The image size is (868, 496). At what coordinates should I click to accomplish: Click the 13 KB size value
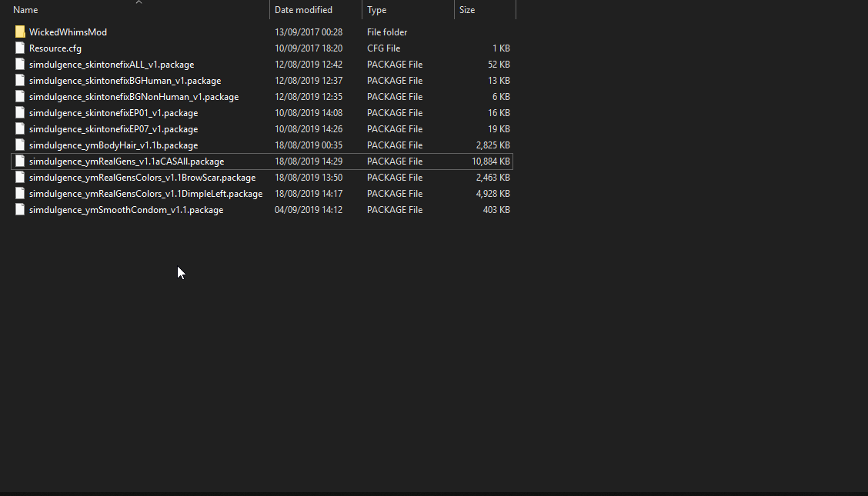[x=499, y=80]
